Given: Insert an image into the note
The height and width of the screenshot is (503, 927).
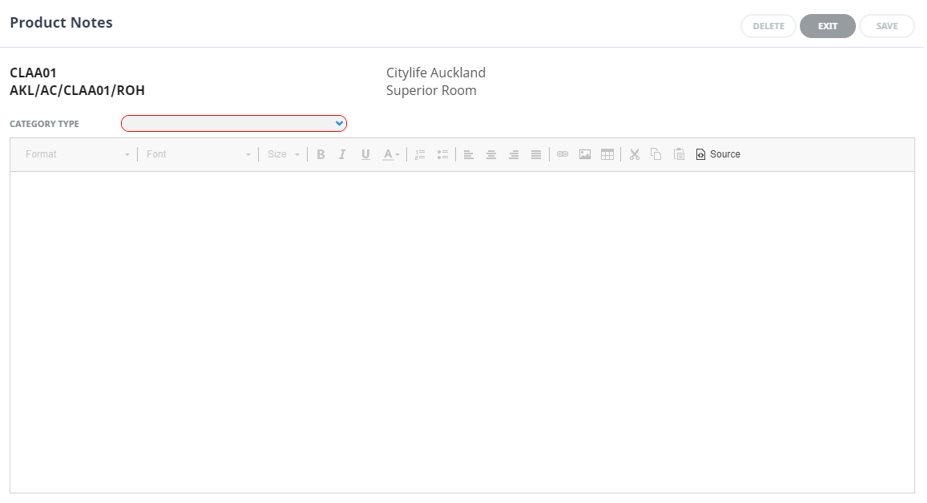Looking at the screenshot, I should click(585, 154).
